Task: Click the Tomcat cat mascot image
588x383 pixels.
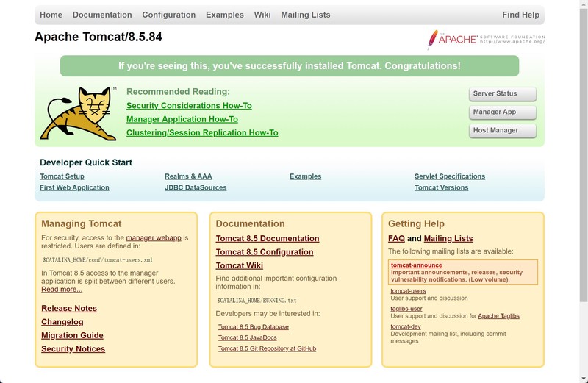Action: coord(79,114)
